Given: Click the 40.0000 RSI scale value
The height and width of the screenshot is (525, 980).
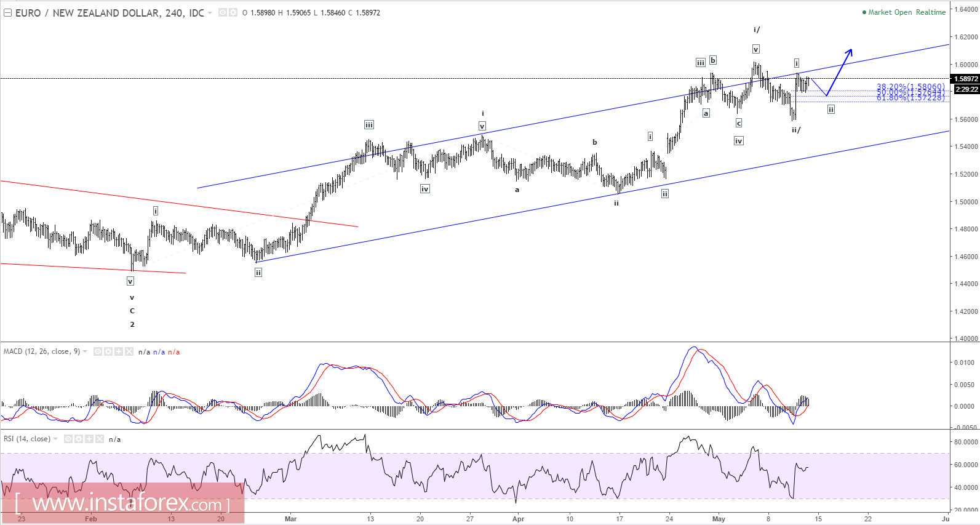Looking at the screenshot, I should pyautogui.click(x=966, y=487).
